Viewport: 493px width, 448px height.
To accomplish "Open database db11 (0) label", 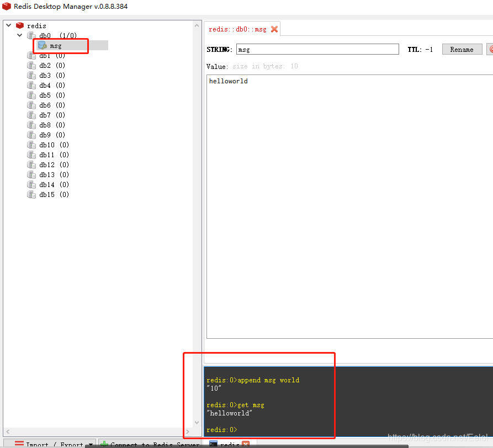I will pos(54,155).
